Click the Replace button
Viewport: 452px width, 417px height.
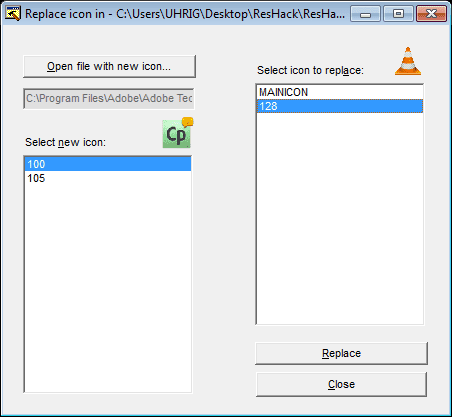341,353
